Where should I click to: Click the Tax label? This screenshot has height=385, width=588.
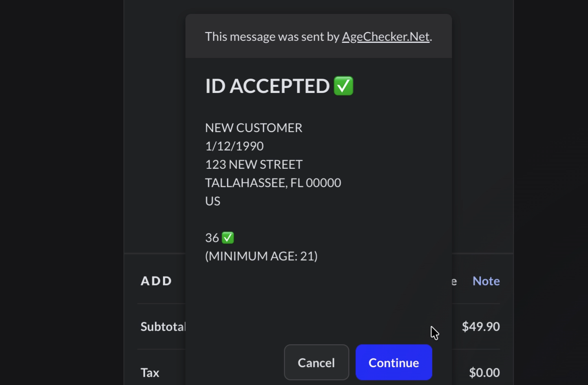(150, 373)
